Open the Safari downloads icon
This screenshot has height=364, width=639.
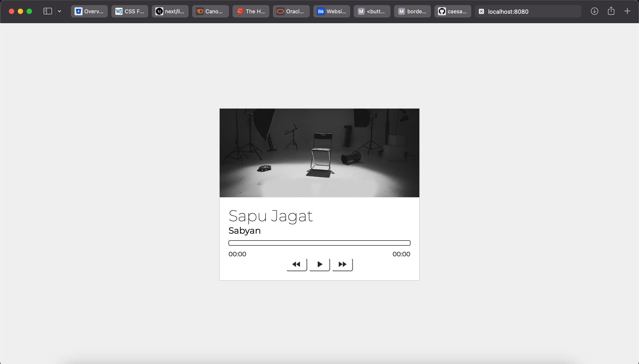[594, 11]
